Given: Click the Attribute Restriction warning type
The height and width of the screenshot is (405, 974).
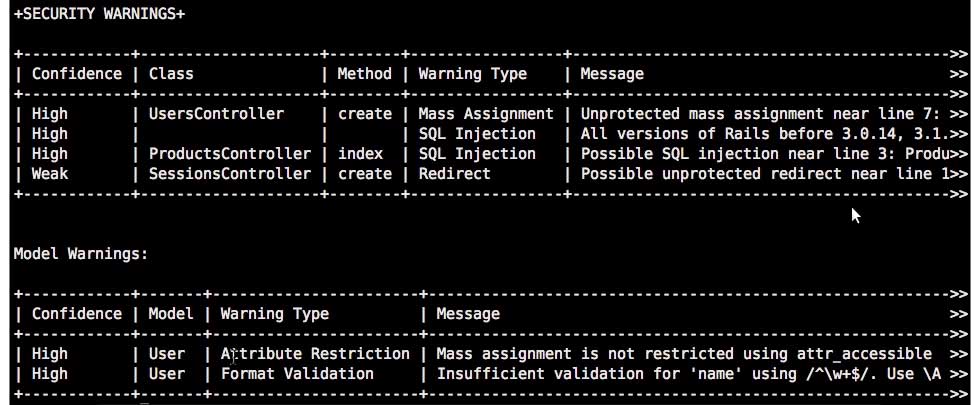Looking at the screenshot, I should click(315, 353).
